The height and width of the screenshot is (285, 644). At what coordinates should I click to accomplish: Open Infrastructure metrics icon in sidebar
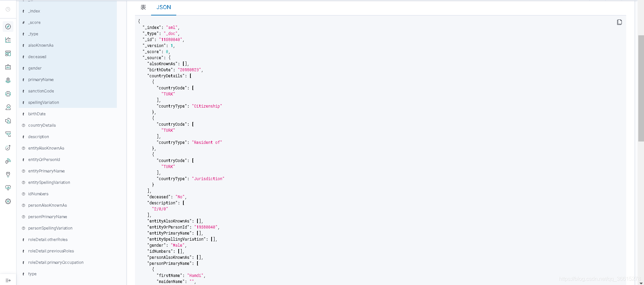coord(8,107)
